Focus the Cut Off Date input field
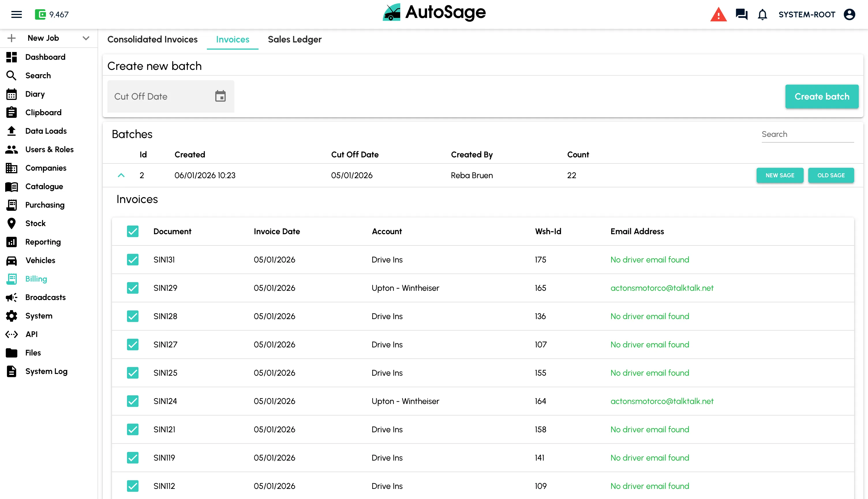This screenshot has width=868, height=499. (x=171, y=96)
